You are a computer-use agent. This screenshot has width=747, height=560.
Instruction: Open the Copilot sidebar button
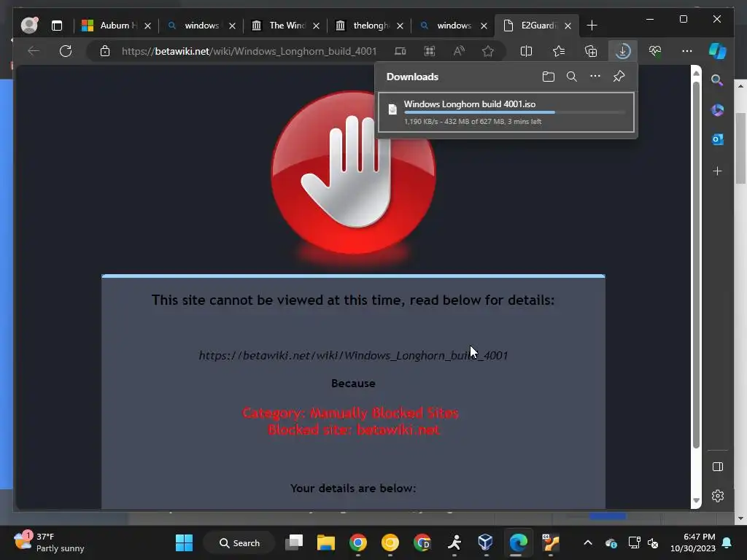718,51
